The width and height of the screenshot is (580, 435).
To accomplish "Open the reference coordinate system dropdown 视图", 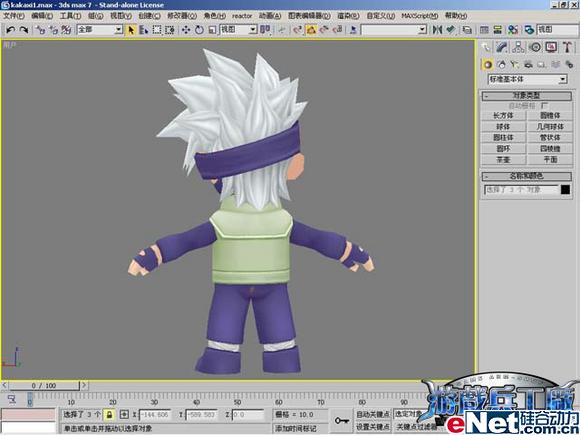I will 238,30.
